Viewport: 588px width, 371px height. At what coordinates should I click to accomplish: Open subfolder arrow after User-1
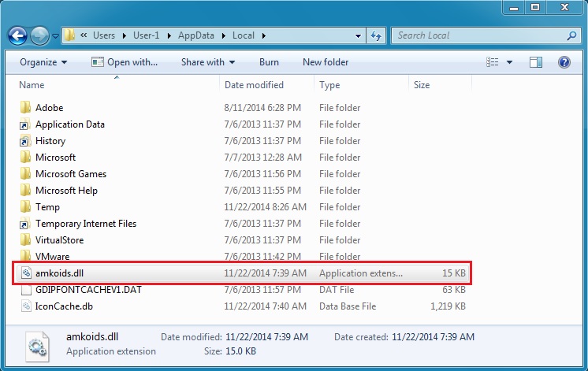[169, 35]
